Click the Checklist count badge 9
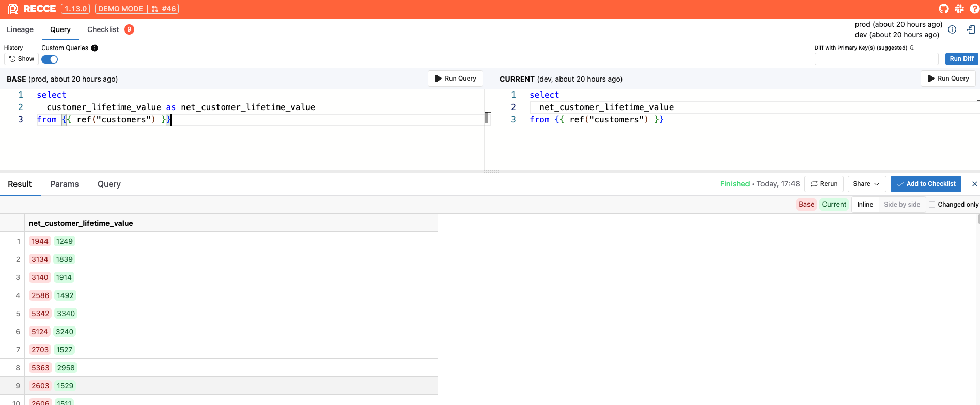 (129, 29)
